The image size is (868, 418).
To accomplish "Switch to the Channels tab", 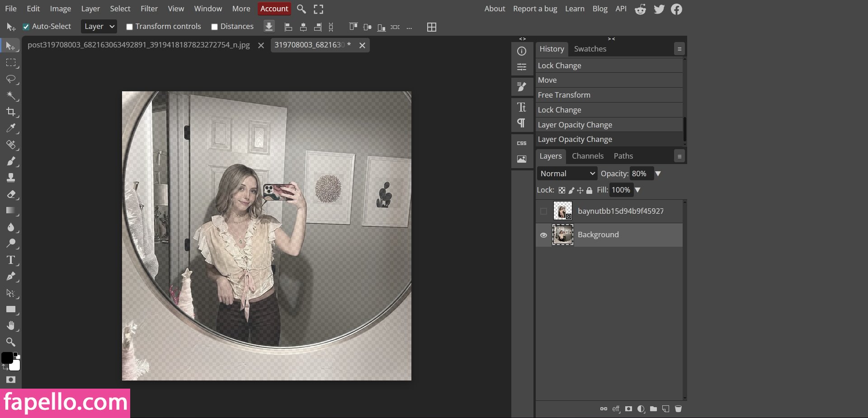I will click(x=587, y=156).
